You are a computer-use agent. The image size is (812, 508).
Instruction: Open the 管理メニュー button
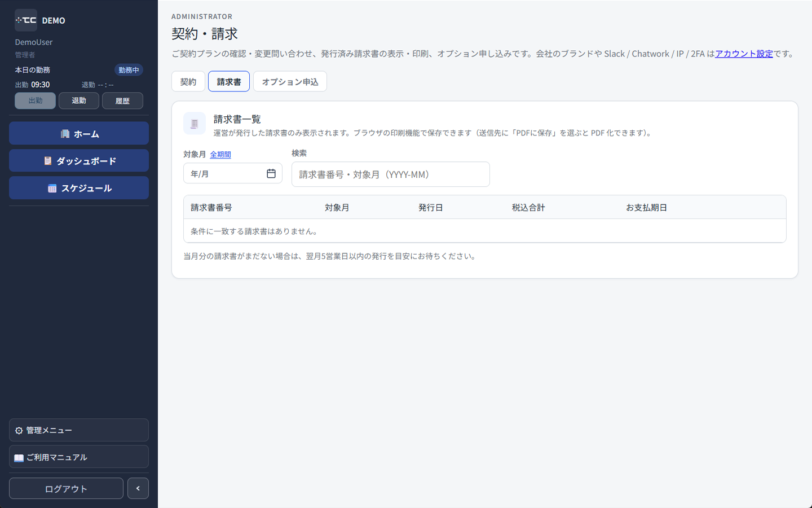79,430
